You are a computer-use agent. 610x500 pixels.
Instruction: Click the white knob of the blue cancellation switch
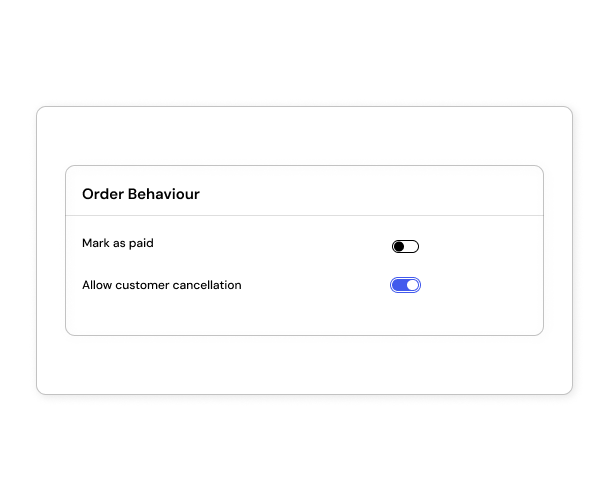pos(412,285)
